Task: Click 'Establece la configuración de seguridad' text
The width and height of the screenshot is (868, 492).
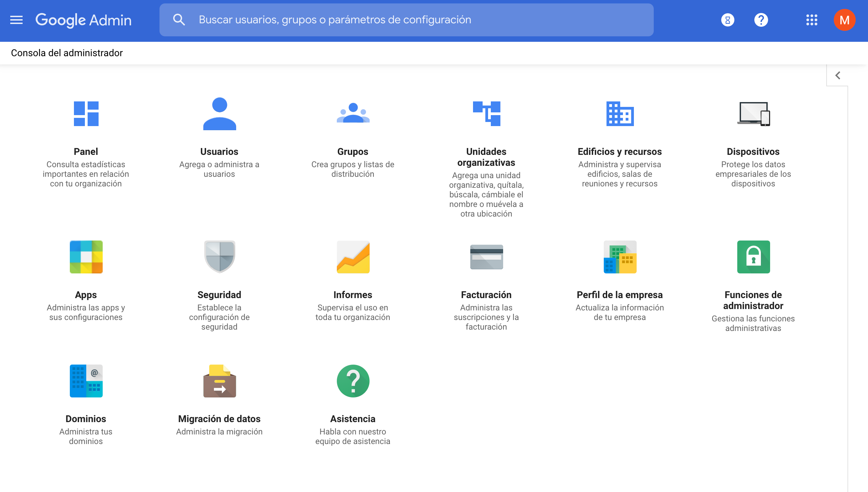Action: (x=219, y=317)
